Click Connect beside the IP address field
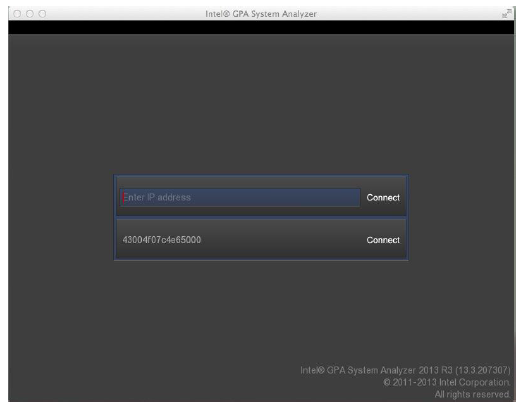 coord(383,197)
